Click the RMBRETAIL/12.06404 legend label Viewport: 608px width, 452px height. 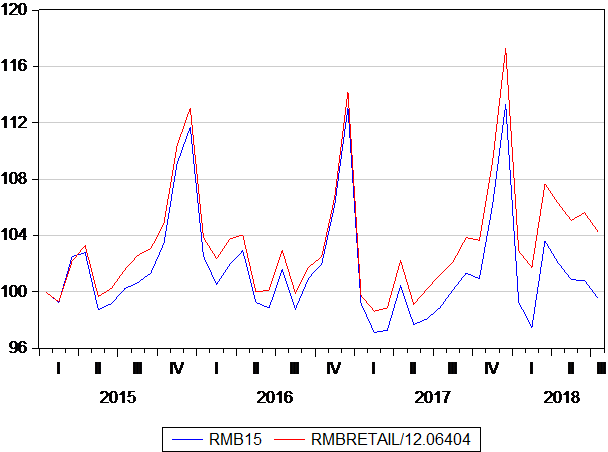(390, 440)
